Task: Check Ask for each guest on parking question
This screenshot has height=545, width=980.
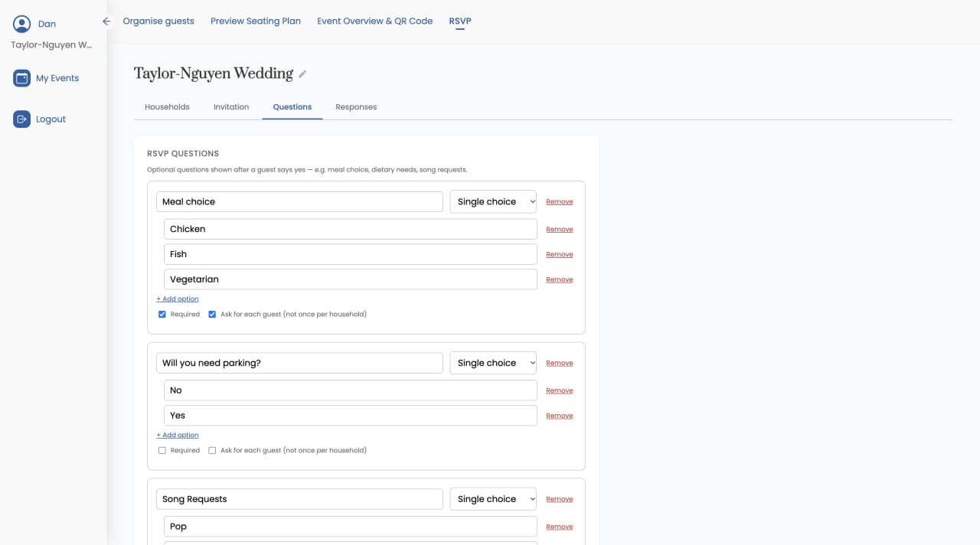Action: click(x=212, y=451)
